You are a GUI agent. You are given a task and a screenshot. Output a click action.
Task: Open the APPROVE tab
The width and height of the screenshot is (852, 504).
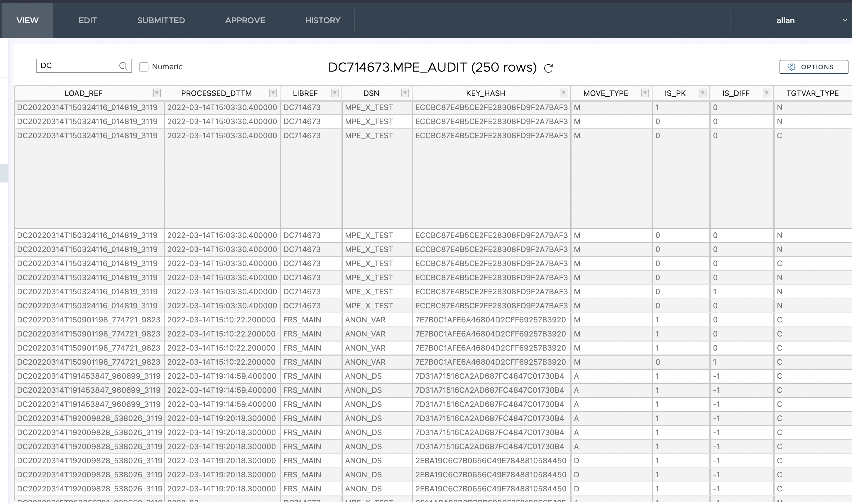245,20
